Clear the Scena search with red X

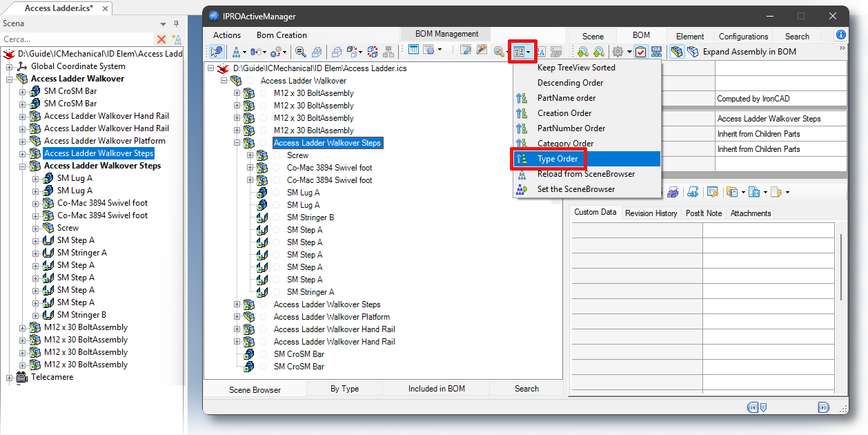click(x=161, y=39)
